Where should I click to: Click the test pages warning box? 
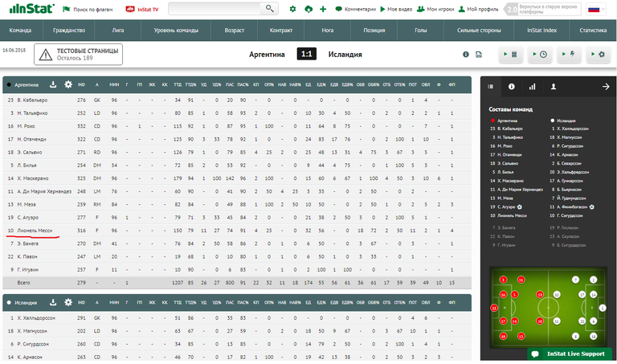point(78,55)
